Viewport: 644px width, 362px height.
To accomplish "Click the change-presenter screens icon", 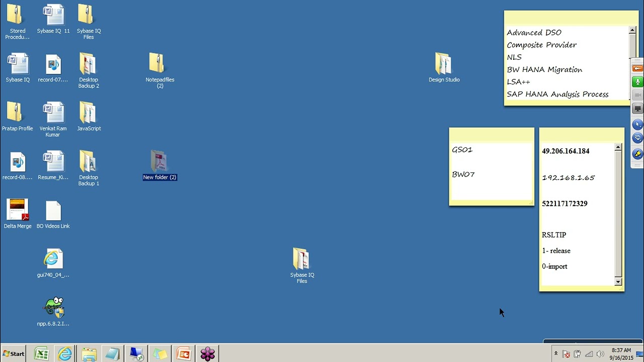I will (637, 138).
